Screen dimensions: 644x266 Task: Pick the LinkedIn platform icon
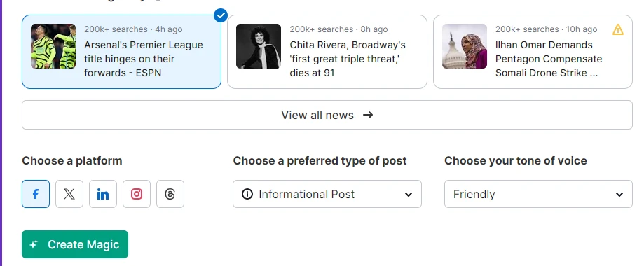(x=103, y=194)
